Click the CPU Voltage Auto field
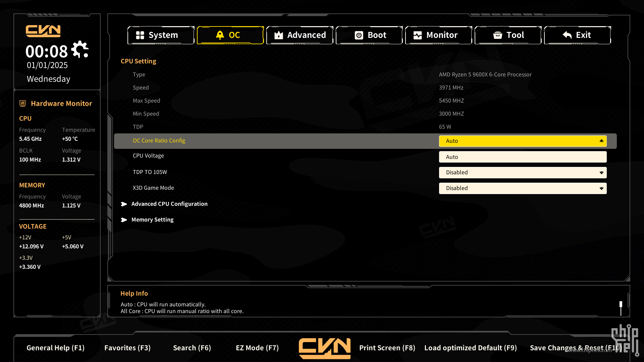Screen dimensions: 644x362 523,157
